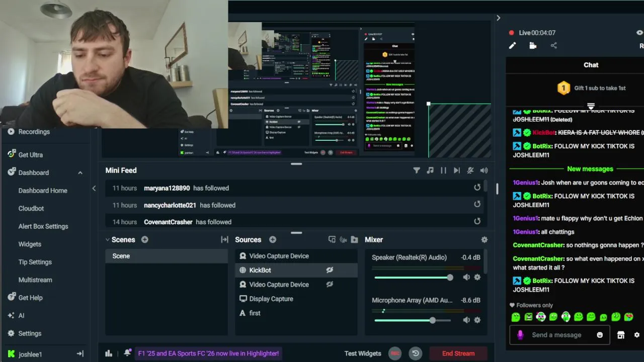Collapse the Scenes panel chevron
The height and width of the screenshot is (362, 644).
(107, 240)
